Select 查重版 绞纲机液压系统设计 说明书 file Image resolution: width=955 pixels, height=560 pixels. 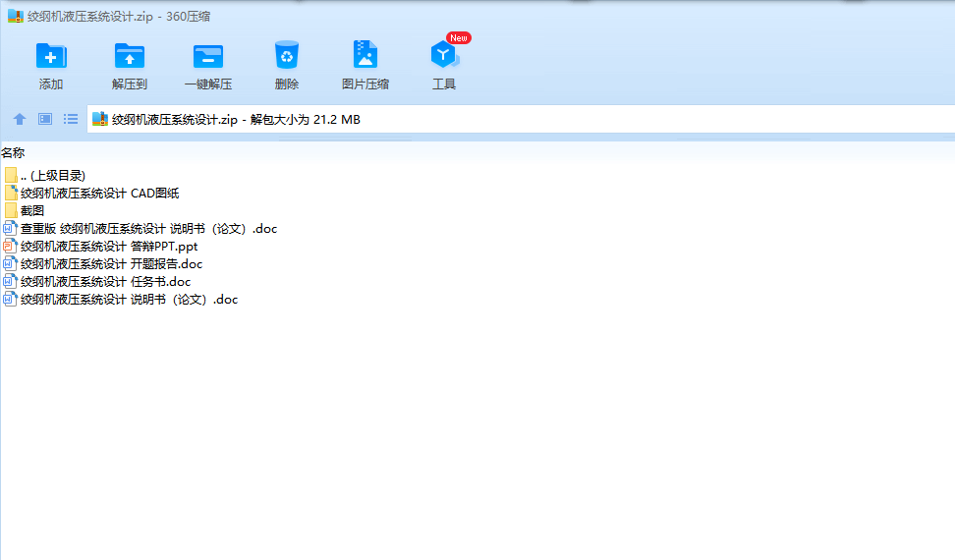pyautogui.click(x=148, y=228)
